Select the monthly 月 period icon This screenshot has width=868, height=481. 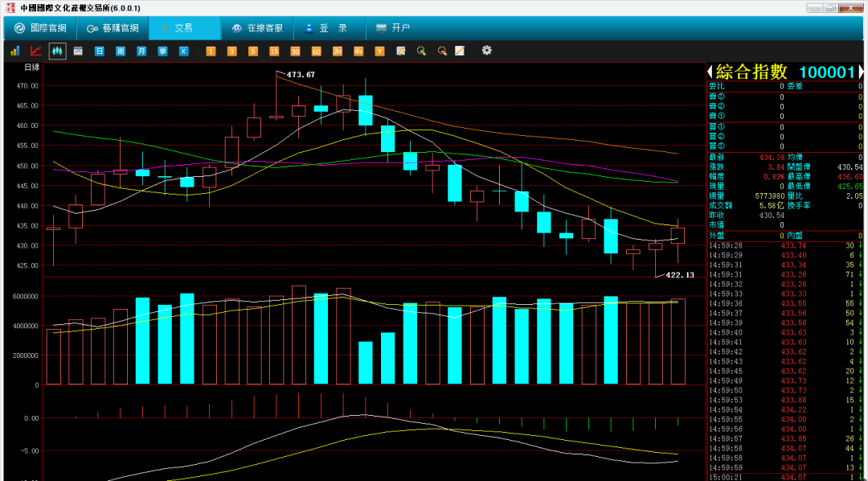point(141,51)
